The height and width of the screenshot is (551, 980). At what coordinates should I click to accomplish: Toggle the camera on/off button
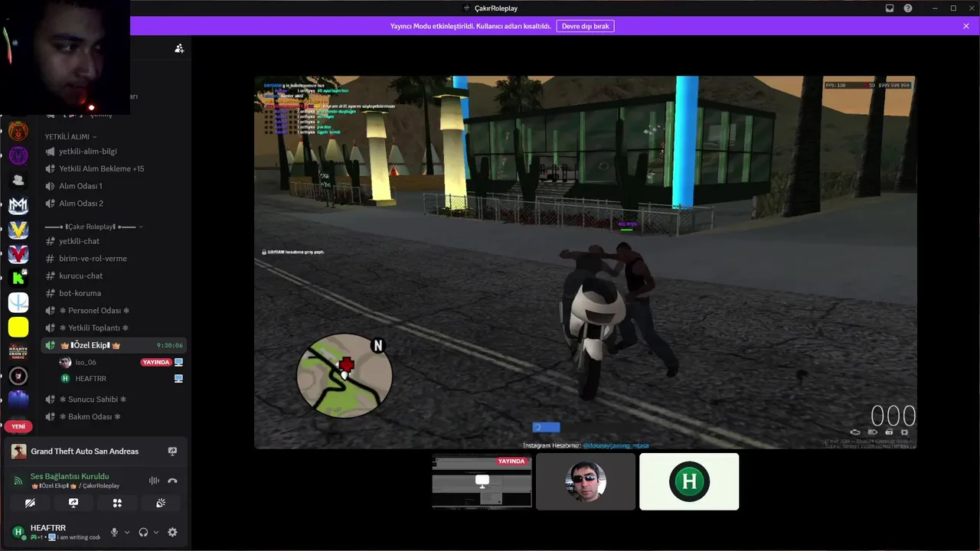pos(30,503)
